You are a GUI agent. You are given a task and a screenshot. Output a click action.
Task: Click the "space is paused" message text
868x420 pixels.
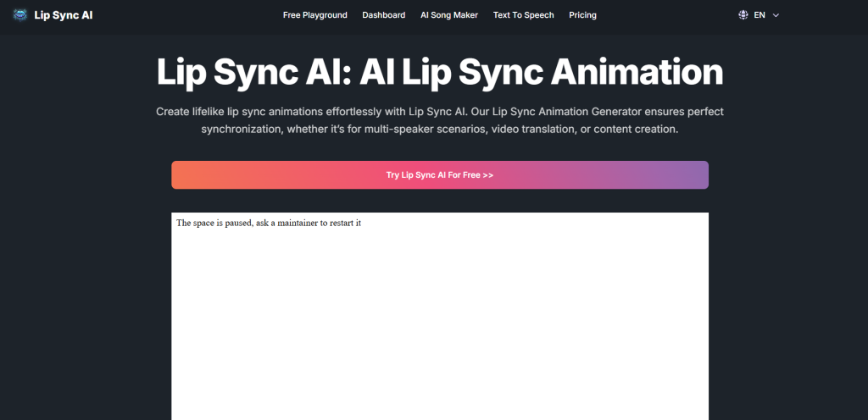pyautogui.click(x=269, y=224)
